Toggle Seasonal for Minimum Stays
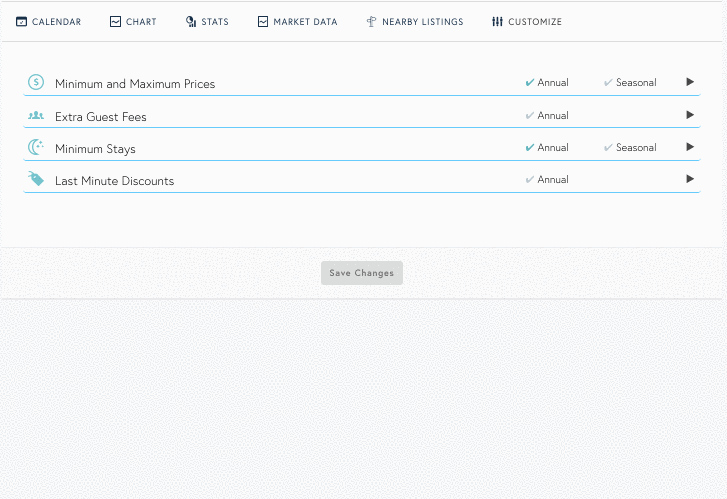 click(630, 147)
